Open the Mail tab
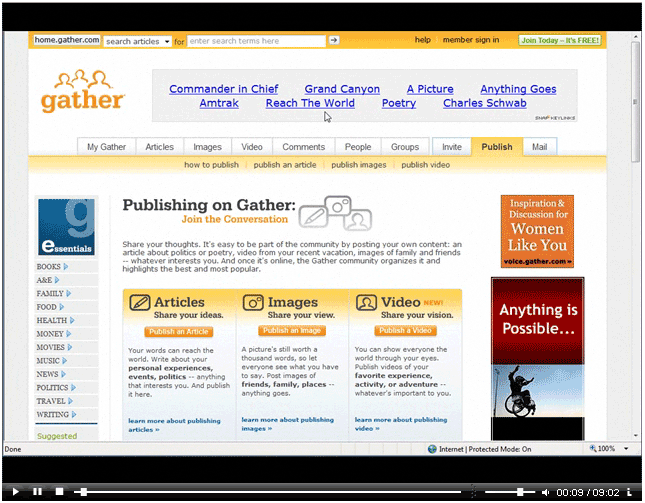The height and width of the screenshot is (503, 645). click(539, 147)
